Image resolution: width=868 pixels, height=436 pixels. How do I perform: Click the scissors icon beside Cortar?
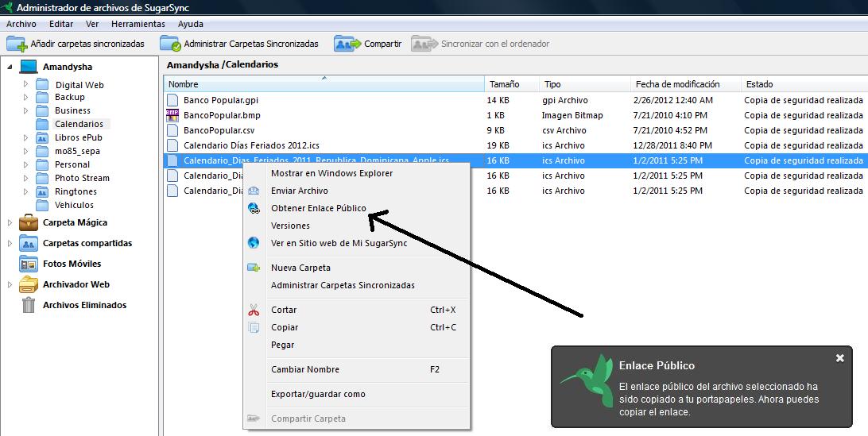point(254,310)
